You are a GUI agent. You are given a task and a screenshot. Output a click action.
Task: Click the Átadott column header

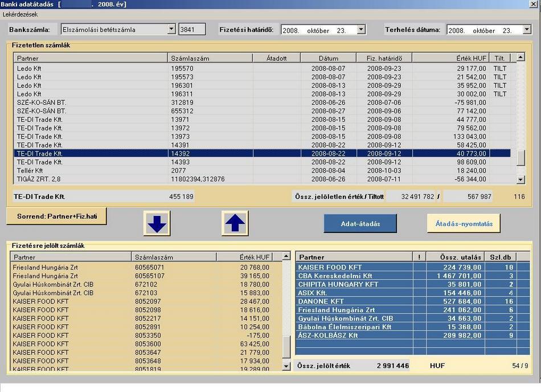coord(277,58)
